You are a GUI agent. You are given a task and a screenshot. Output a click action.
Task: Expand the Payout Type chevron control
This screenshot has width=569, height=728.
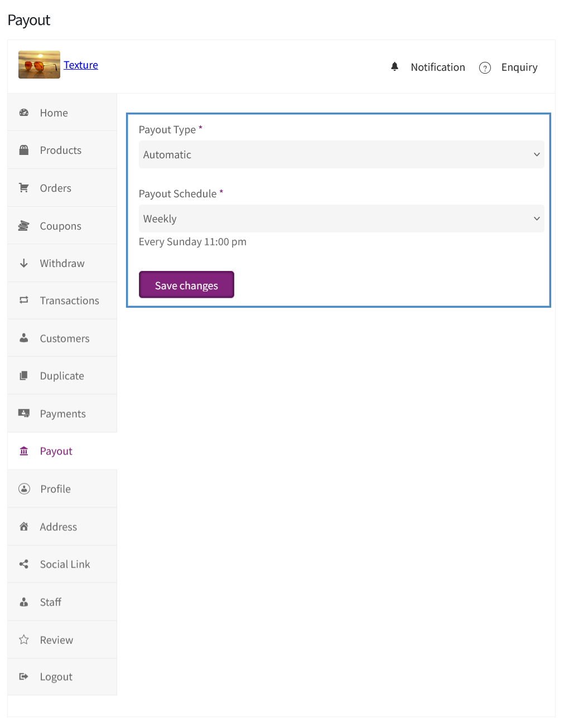537,154
